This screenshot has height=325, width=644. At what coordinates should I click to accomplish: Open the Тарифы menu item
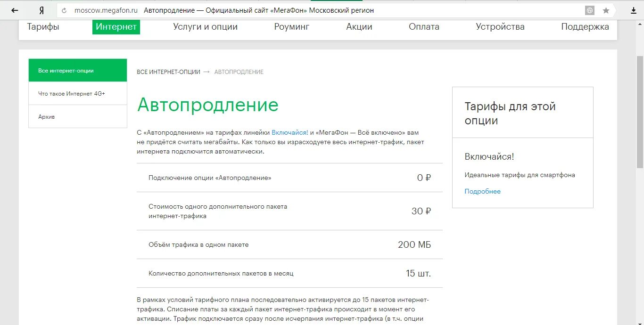coord(43,27)
